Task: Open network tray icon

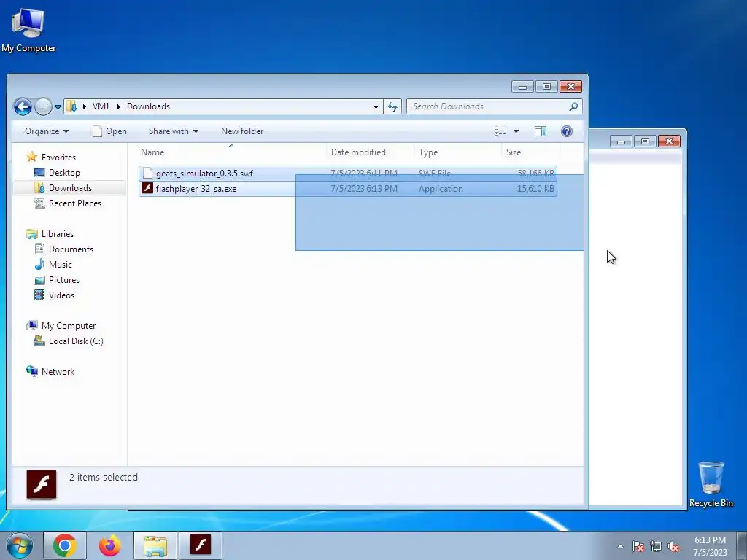Action: coord(656,546)
